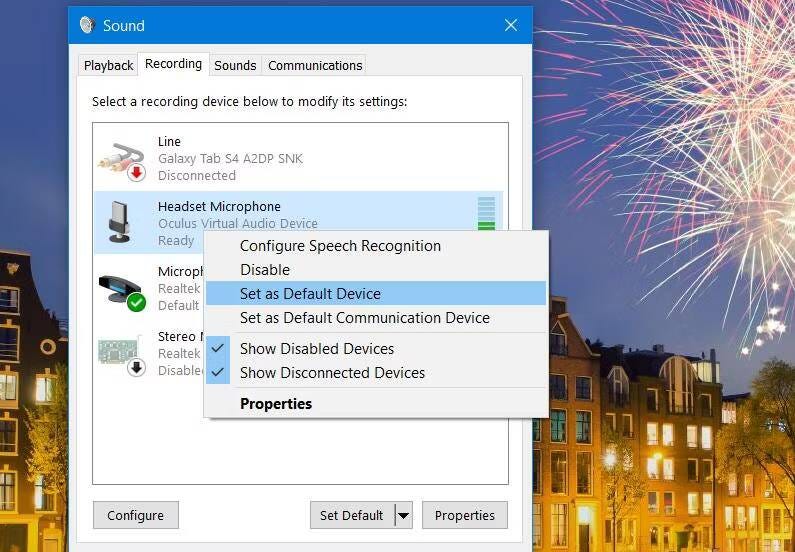
Task: Click the Headset Microphone level meter
Action: pyautogui.click(x=486, y=214)
